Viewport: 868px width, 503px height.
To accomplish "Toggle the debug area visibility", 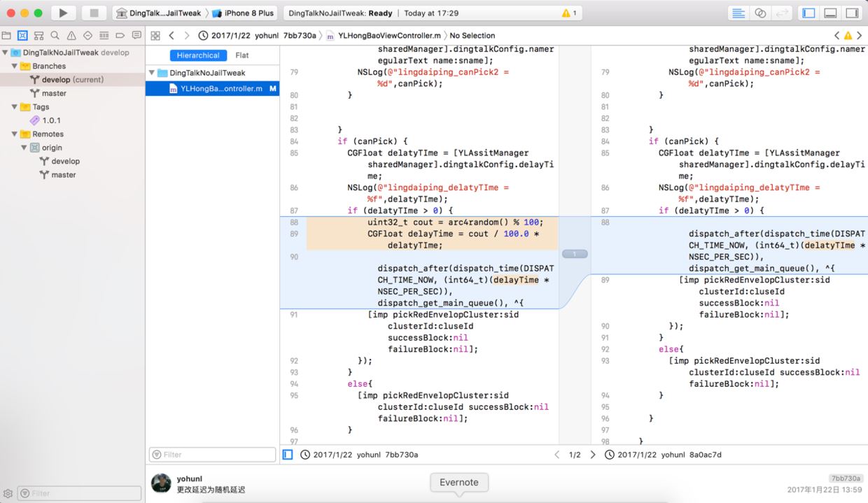I will [830, 13].
